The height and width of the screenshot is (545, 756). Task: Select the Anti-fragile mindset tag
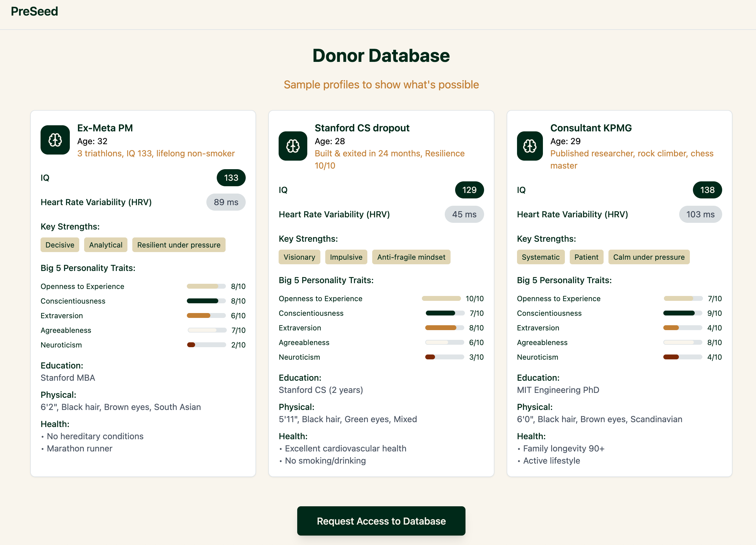point(411,257)
